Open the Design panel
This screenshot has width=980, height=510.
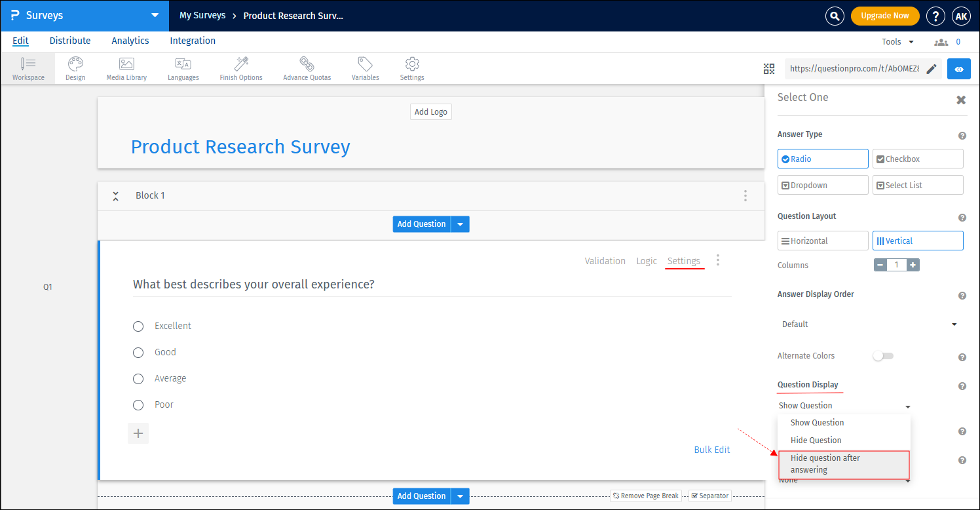75,68
